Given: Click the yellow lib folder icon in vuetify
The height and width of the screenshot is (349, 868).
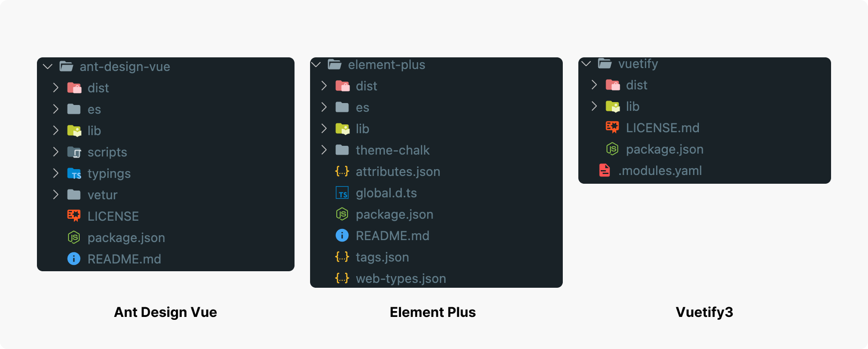Looking at the screenshot, I should (612, 106).
